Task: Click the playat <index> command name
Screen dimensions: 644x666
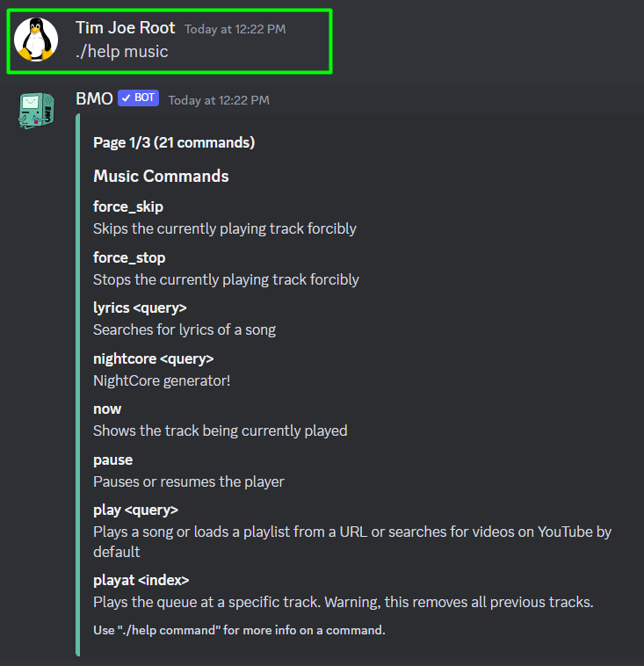Action: 141,580
